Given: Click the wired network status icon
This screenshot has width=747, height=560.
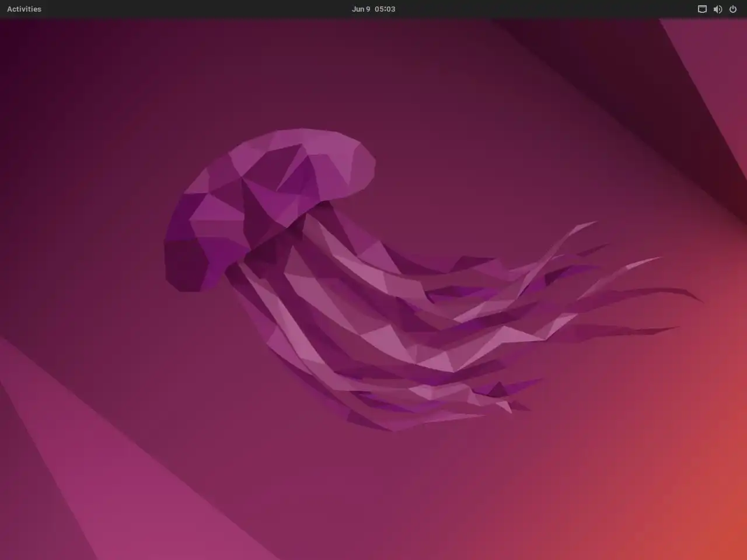Looking at the screenshot, I should click(702, 9).
